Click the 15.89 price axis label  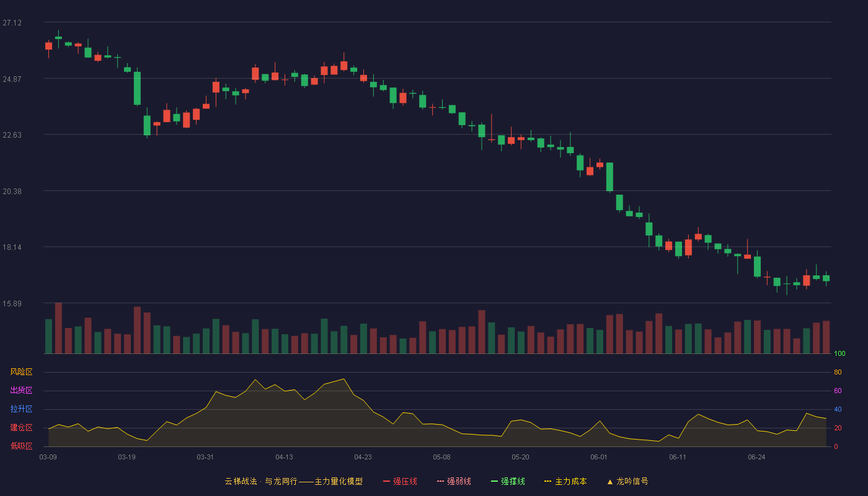pyautogui.click(x=12, y=304)
